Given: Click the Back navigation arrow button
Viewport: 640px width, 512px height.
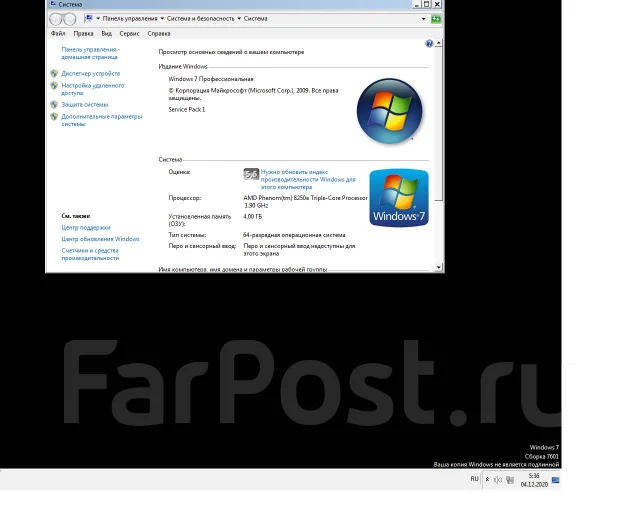Looking at the screenshot, I should coord(56,19).
